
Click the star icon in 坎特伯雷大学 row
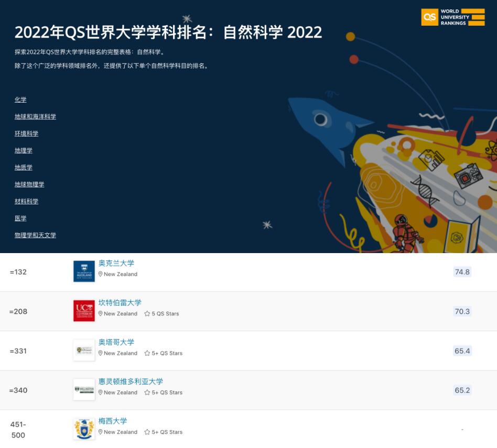[147, 314]
